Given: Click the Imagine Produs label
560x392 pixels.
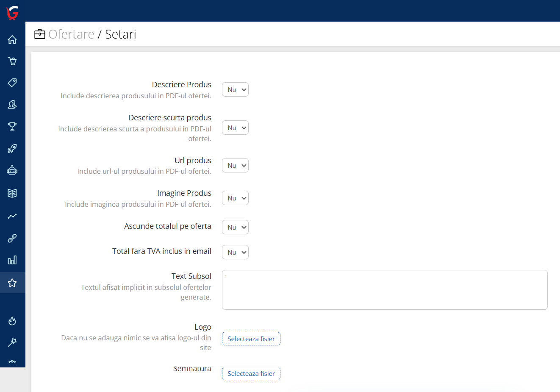Looking at the screenshot, I should (184, 193).
